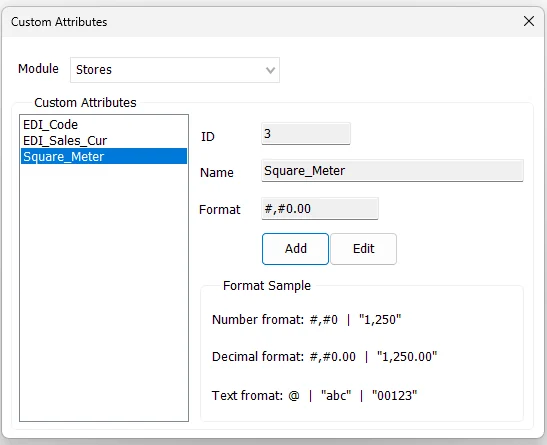Image resolution: width=547 pixels, height=445 pixels.
Task: Open the Module dropdown showing Stores
Action: (x=175, y=70)
